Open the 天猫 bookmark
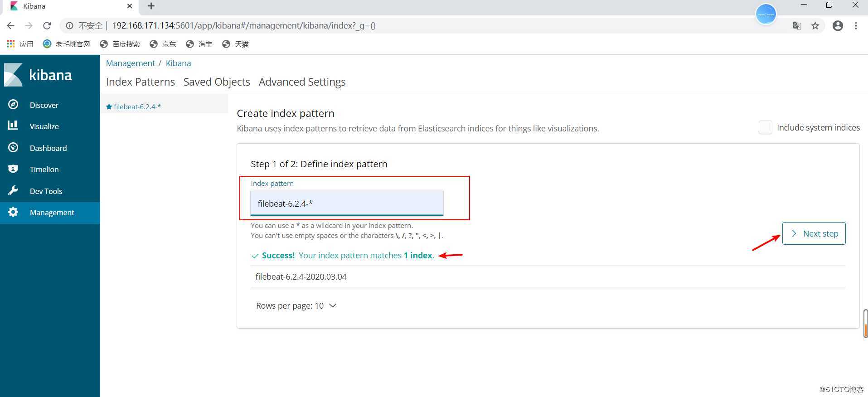868x397 pixels. [x=235, y=44]
